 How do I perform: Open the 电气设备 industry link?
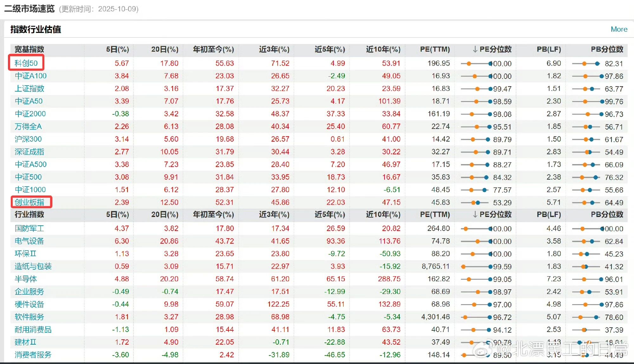tap(29, 241)
